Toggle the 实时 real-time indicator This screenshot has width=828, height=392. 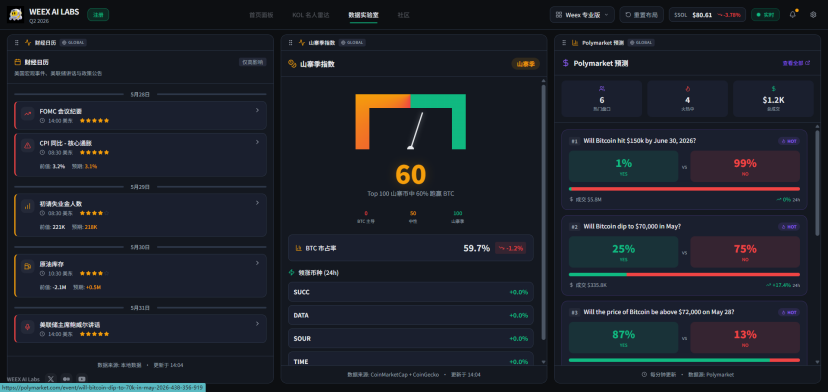point(765,15)
